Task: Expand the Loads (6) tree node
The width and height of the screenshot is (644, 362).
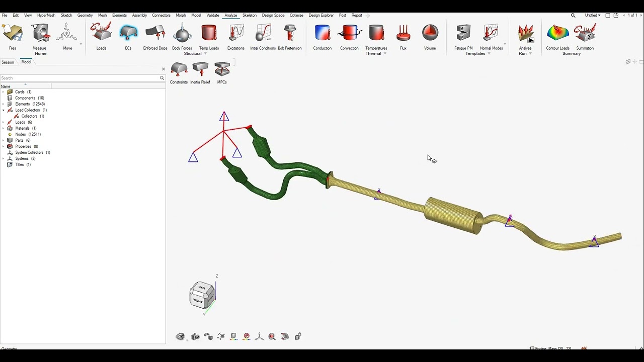Action: point(3,122)
